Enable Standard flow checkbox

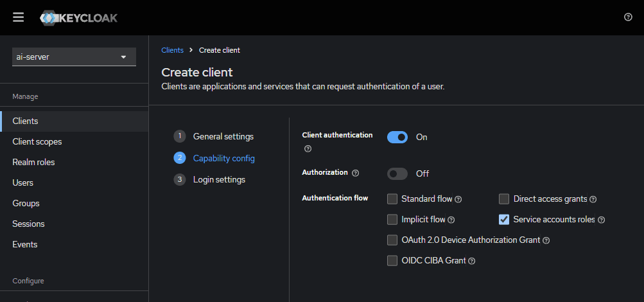coord(392,199)
